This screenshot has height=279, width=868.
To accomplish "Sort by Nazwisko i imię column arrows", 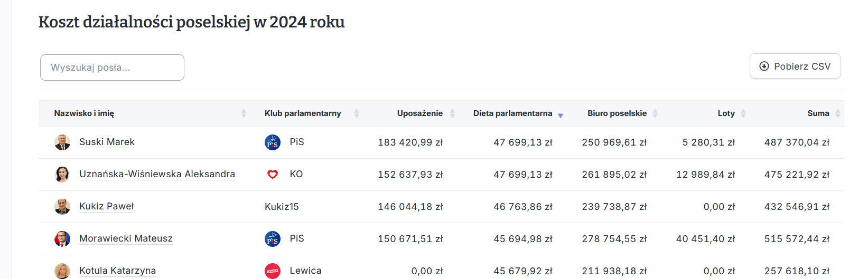I will pyautogui.click(x=244, y=113).
